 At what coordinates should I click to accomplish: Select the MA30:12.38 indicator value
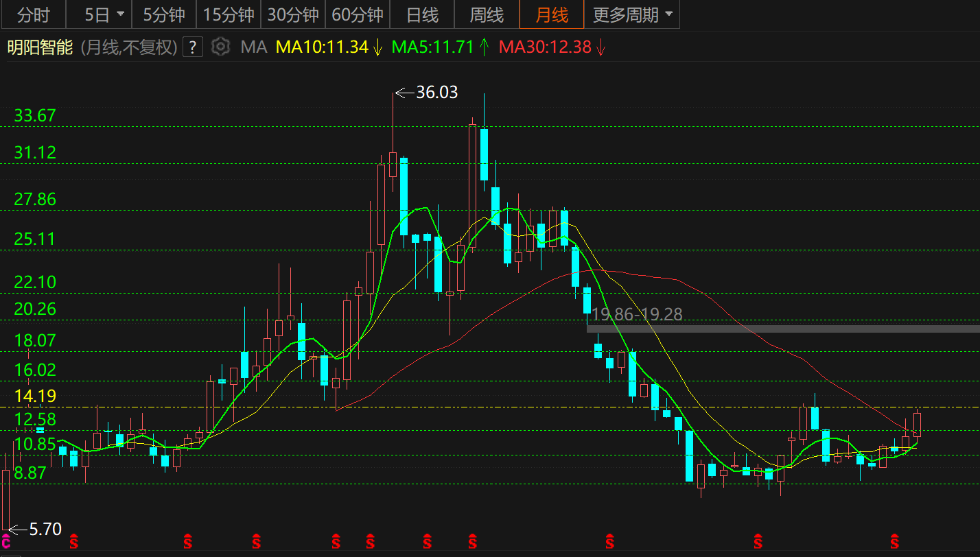point(545,47)
